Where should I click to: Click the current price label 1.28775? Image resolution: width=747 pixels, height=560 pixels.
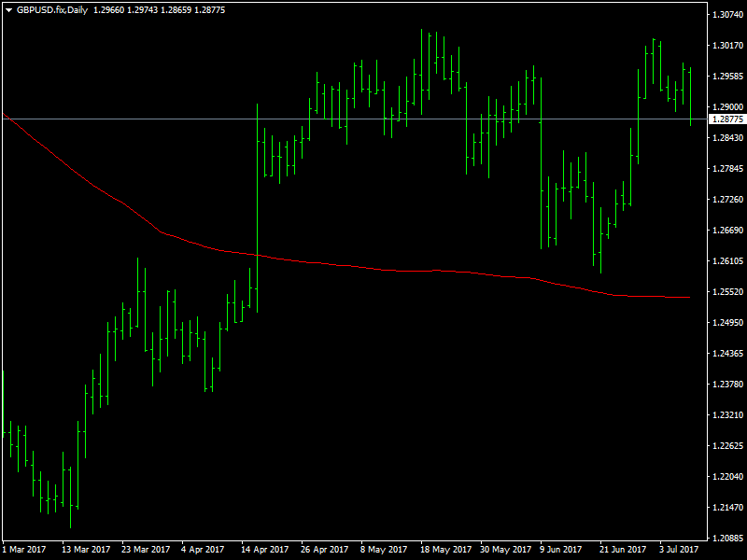tap(727, 119)
